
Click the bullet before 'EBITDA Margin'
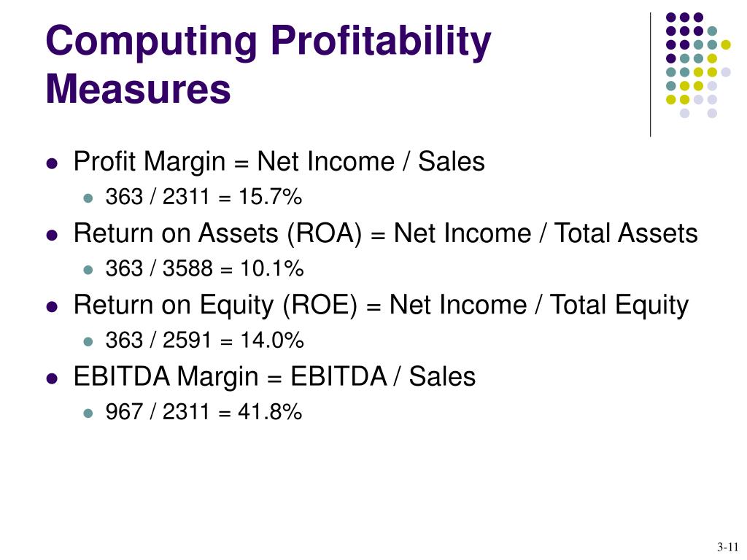(52, 379)
